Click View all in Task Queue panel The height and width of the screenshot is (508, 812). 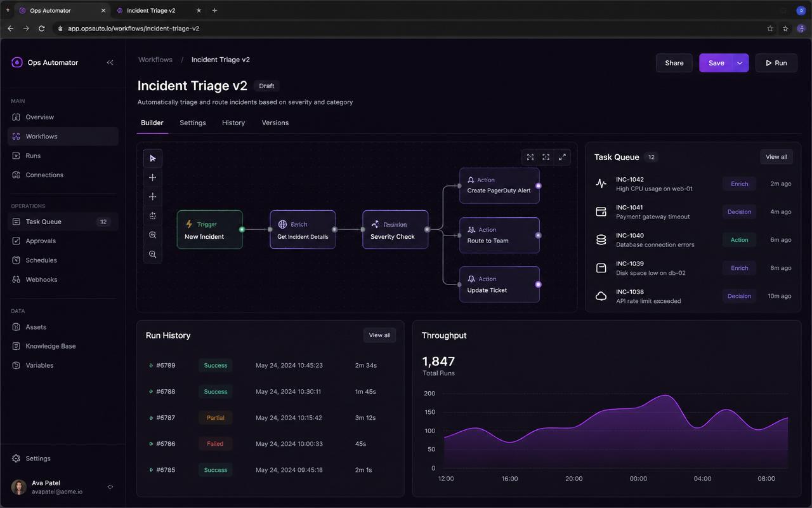coord(776,157)
